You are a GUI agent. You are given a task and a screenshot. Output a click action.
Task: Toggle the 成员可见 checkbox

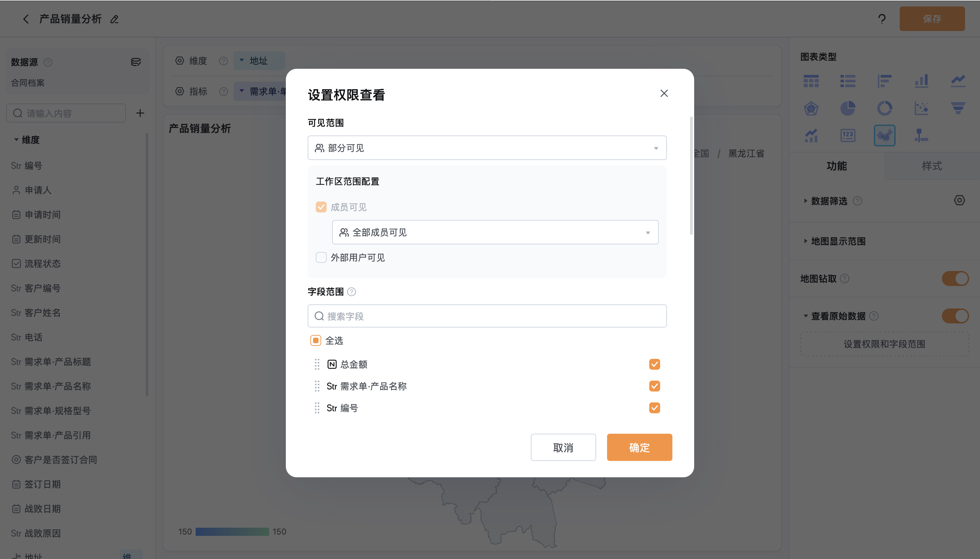click(321, 207)
